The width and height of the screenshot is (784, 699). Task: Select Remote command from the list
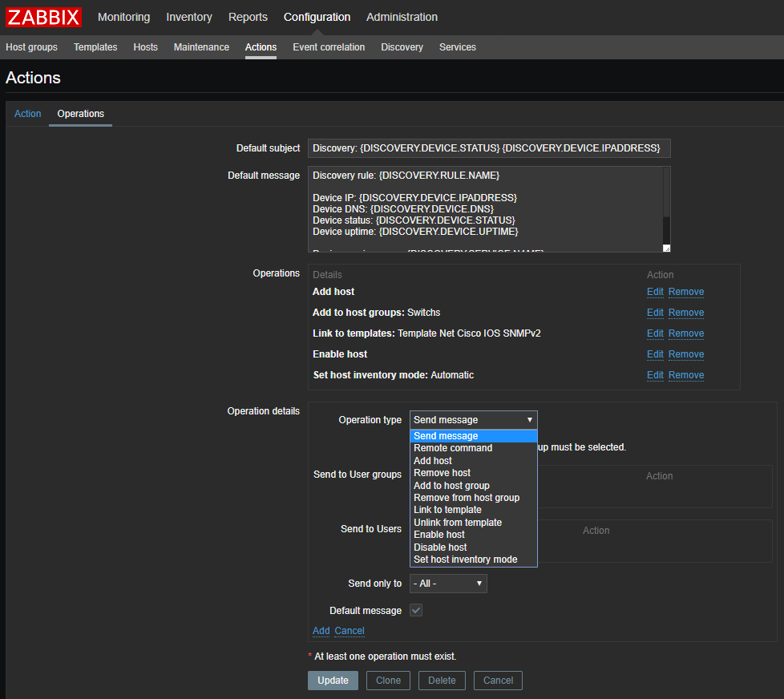pyautogui.click(x=453, y=448)
